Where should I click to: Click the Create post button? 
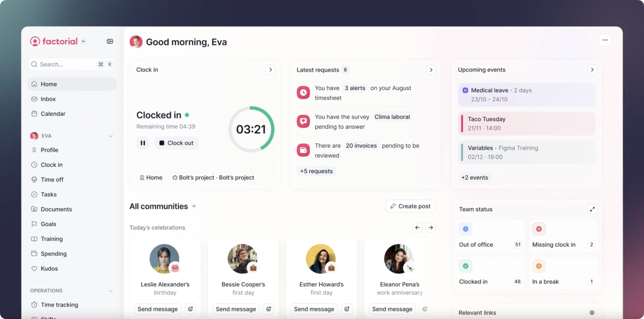click(x=410, y=206)
